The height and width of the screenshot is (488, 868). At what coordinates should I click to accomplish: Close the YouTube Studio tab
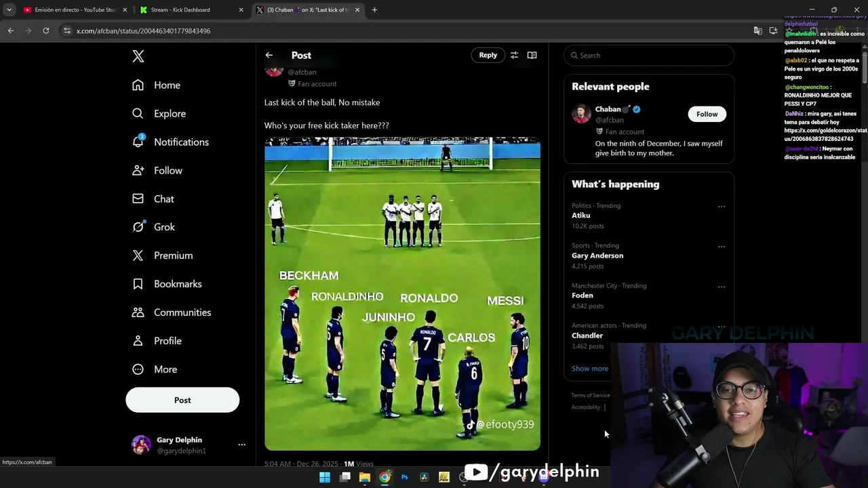(125, 10)
